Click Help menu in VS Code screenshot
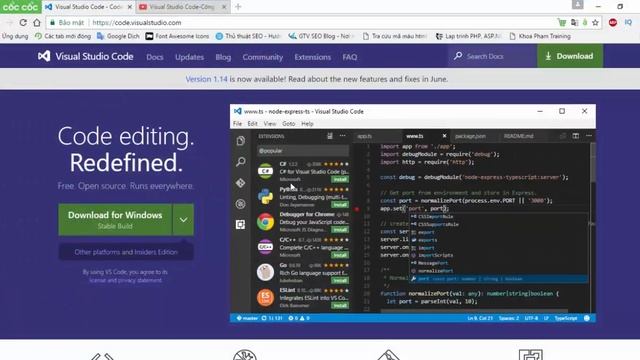 point(307,124)
